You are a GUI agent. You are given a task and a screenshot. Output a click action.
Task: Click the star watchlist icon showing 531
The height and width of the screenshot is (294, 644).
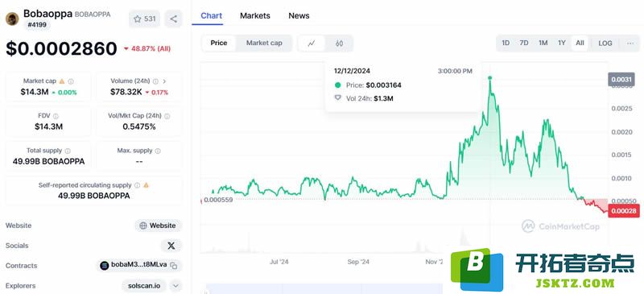pyautogui.click(x=144, y=19)
